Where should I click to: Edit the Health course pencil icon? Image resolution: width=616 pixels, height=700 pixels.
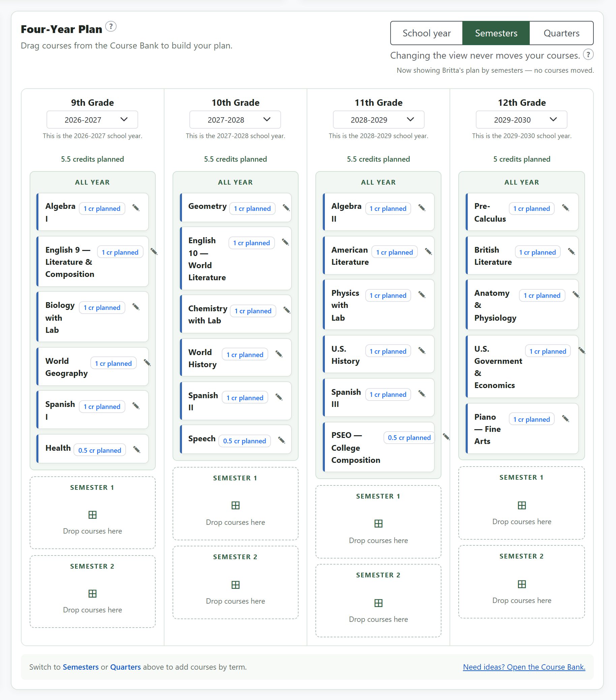coord(137,450)
